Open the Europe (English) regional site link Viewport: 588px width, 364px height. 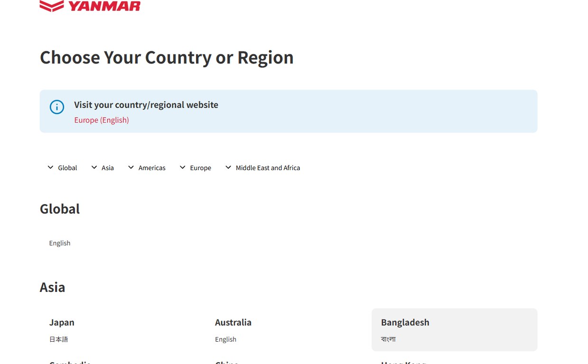(102, 120)
